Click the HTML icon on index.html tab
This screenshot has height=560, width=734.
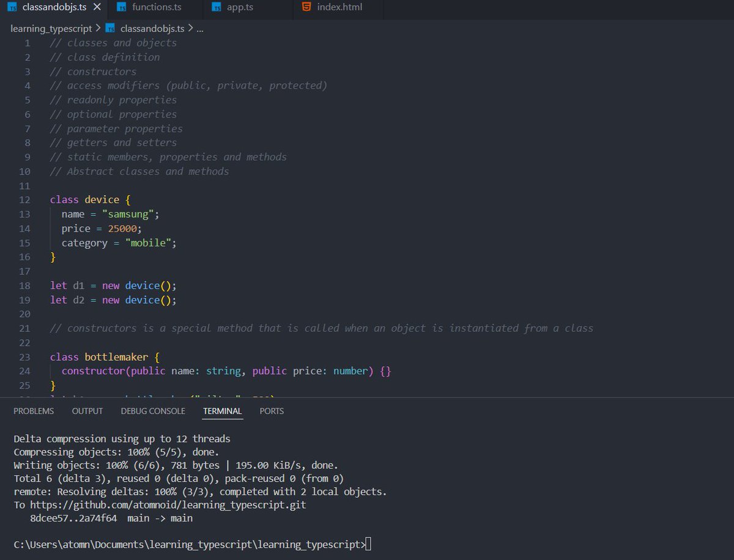tap(306, 8)
